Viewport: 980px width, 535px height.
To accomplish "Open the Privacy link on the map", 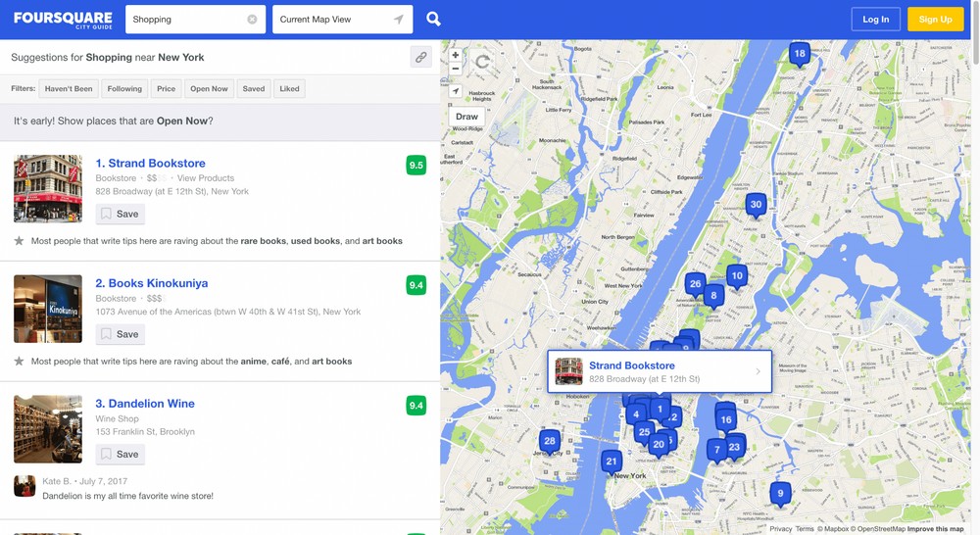I will point(781,529).
